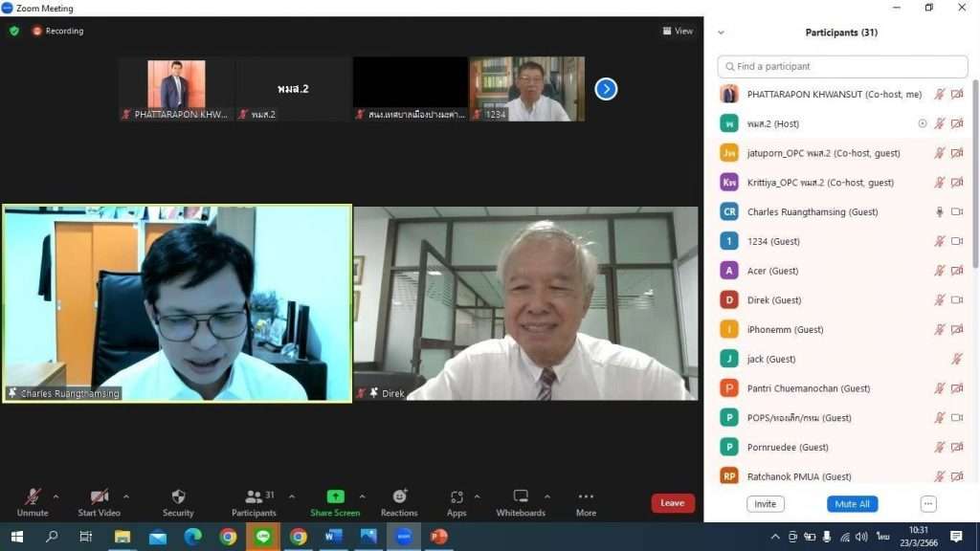Click the participants list scrollbar
Image resolution: width=980 pixels, height=551 pixels.
pyautogui.click(x=975, y=172)
